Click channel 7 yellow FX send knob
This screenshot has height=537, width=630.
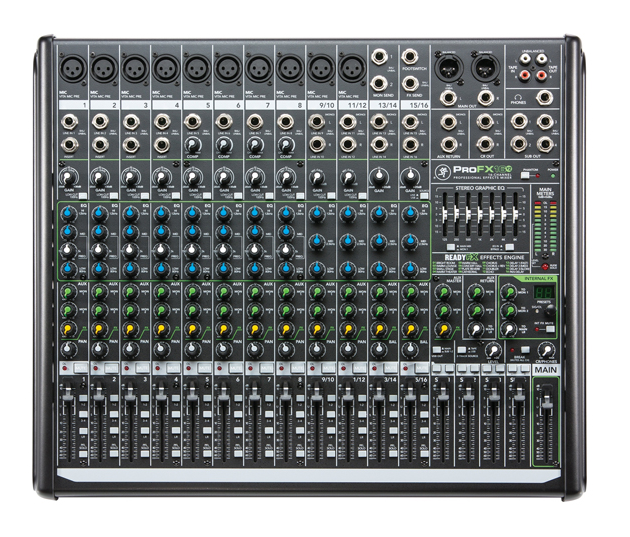[x=255, y=329]
